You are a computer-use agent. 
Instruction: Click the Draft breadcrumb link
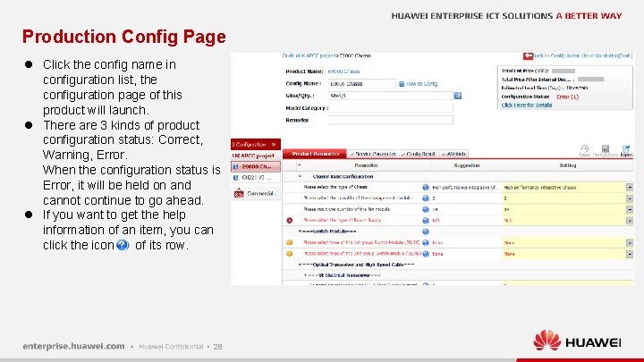(x=288, y=55)
